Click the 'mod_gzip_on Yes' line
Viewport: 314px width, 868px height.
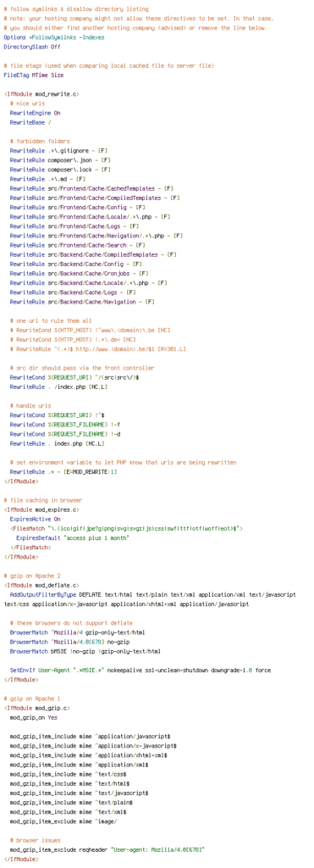click(x=33, y=717)
